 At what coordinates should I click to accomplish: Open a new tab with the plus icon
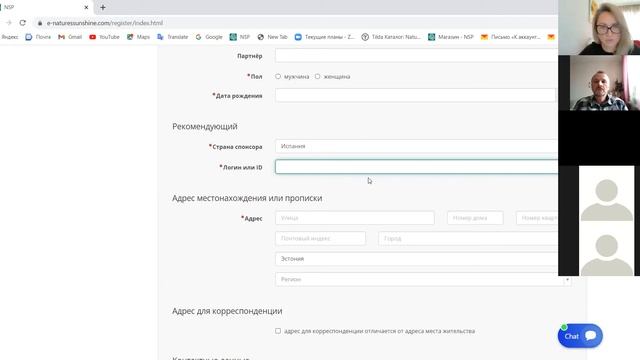point(103,7)
